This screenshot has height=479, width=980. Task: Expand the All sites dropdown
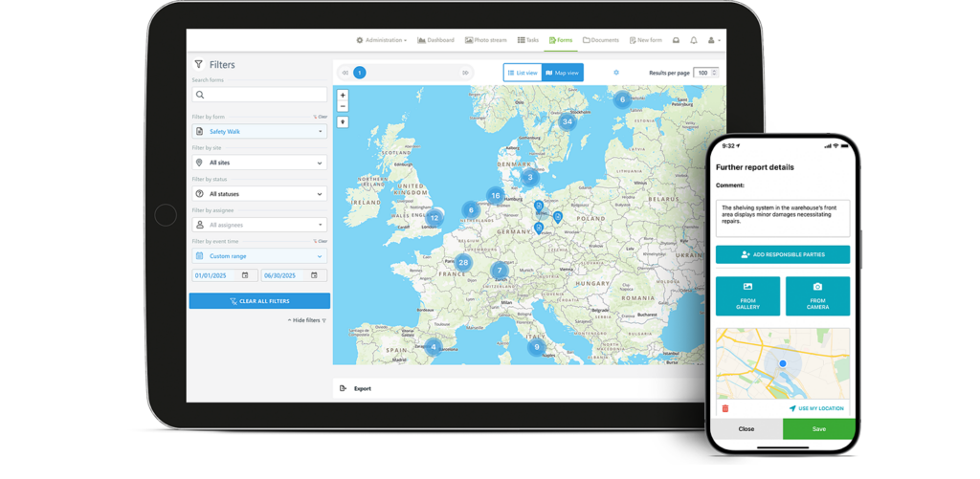259,163
